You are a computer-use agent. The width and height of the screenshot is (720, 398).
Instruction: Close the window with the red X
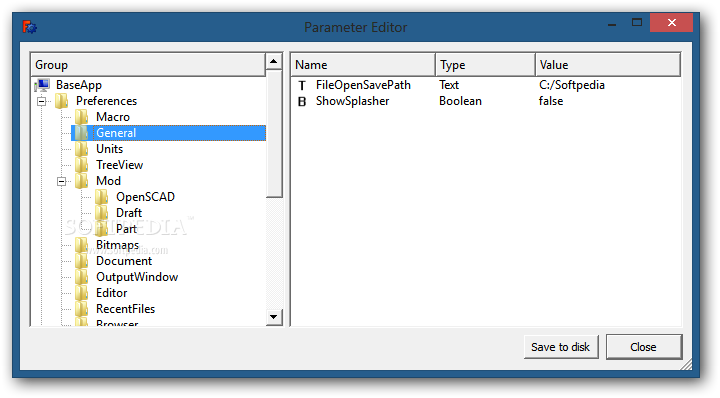(671, 22)
